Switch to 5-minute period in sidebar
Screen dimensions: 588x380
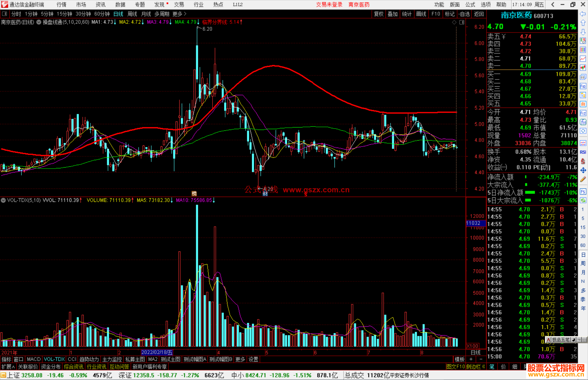click(x=583, y=218)
